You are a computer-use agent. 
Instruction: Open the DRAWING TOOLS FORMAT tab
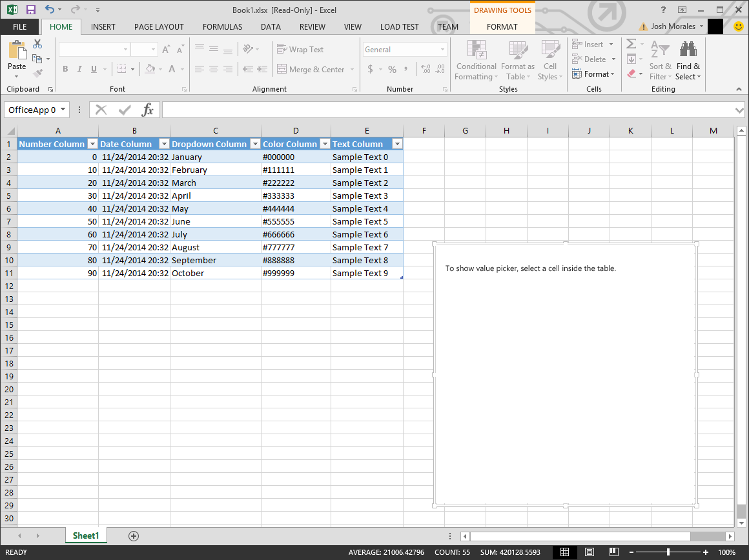502,26
